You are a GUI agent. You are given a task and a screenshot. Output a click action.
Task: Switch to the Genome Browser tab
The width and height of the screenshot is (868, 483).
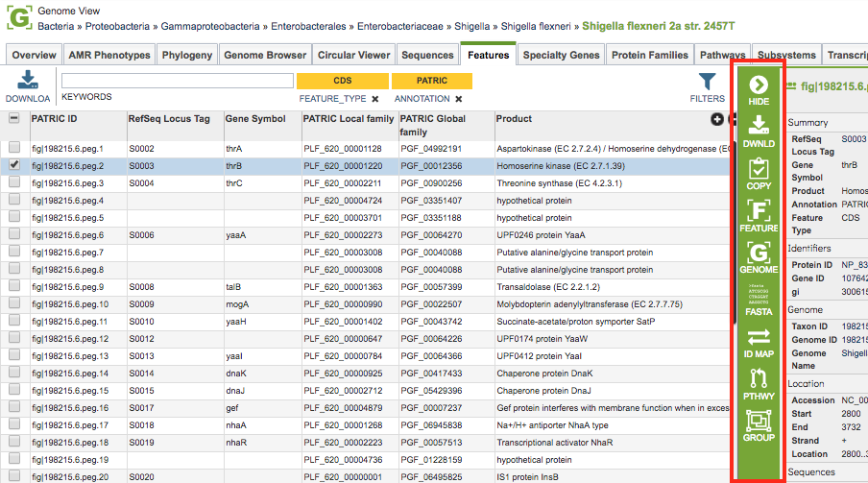[x=265, y=55]
